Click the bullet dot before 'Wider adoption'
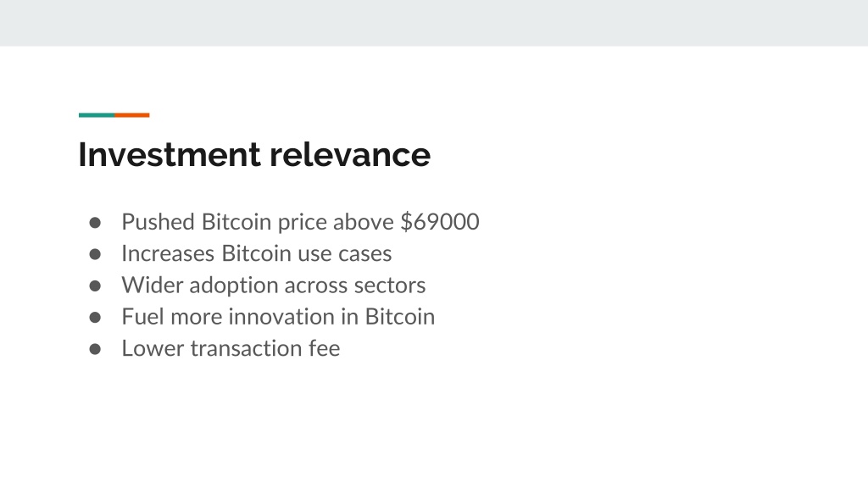 point(95,286)
